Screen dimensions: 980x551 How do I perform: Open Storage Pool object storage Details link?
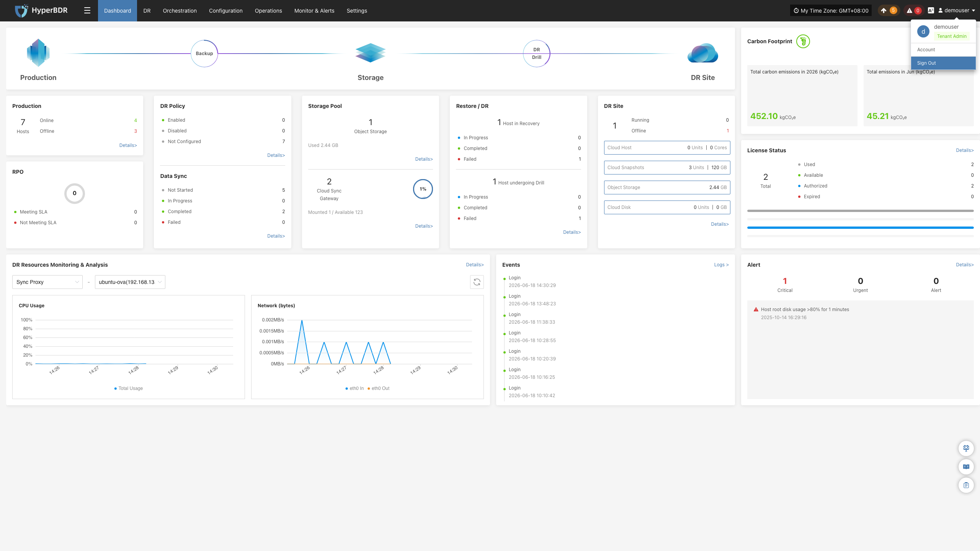424,159
